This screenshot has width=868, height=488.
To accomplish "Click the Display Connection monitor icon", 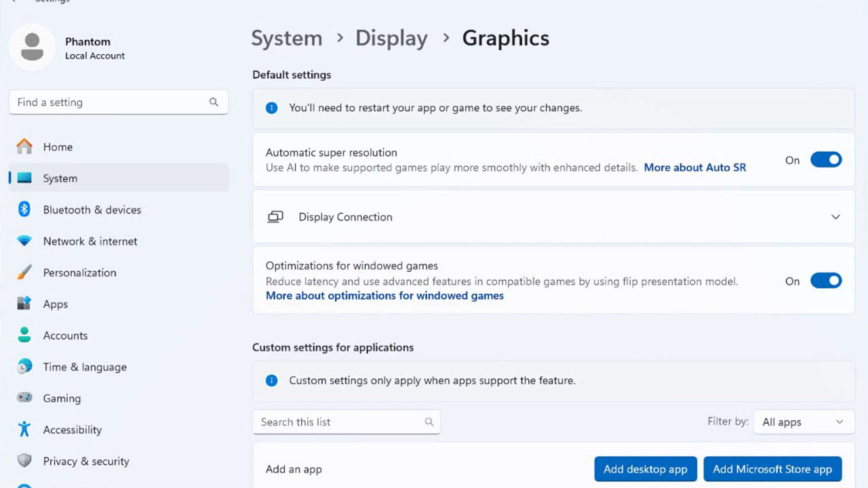I will [275, 217].
